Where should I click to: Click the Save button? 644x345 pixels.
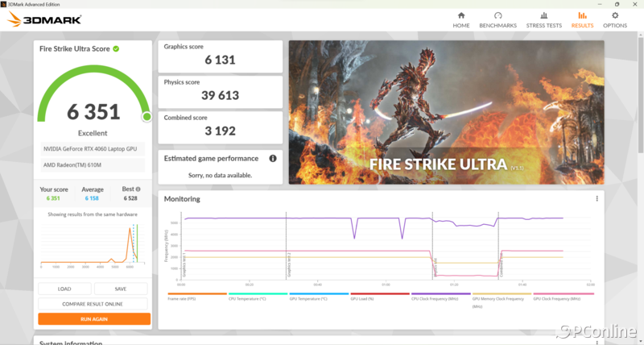click(x=121, y=289)
